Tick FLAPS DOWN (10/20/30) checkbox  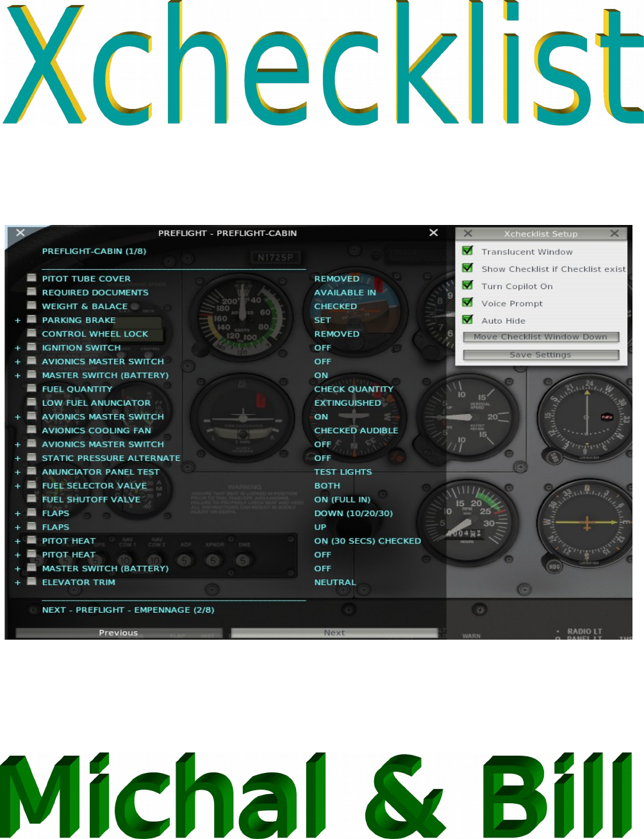(x=31, y=512)
